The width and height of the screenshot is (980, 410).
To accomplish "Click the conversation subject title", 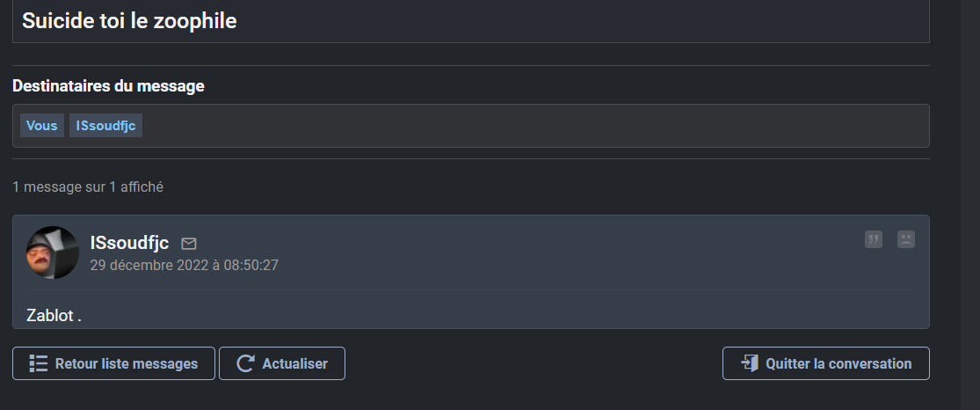I will click(129, 21).
